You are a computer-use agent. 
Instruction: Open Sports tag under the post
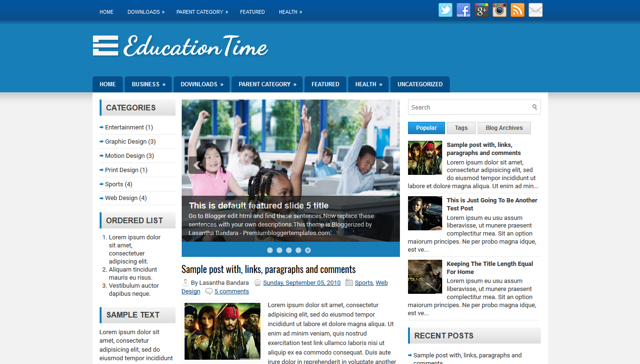pyautogui.click(x=364, y=282)
